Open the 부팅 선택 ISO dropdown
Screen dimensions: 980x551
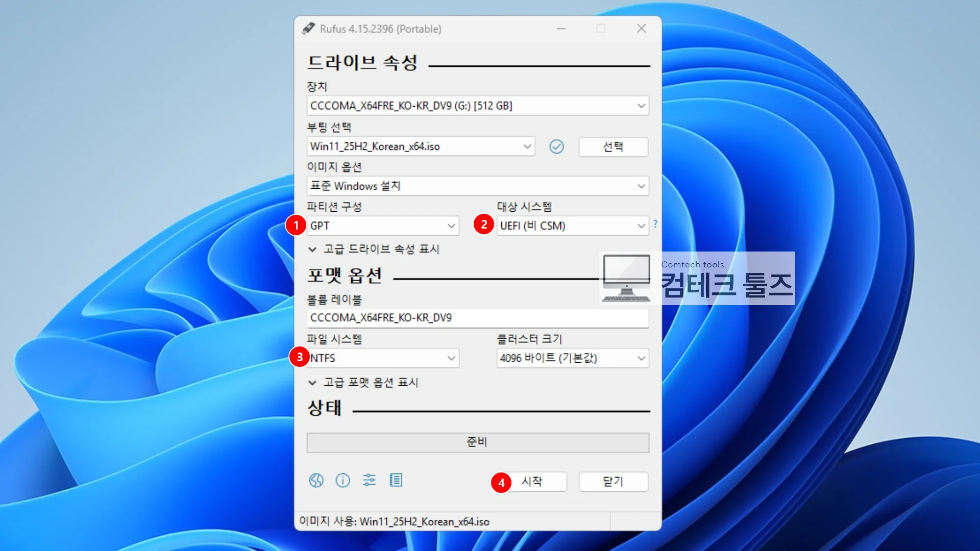coord(421,146)
